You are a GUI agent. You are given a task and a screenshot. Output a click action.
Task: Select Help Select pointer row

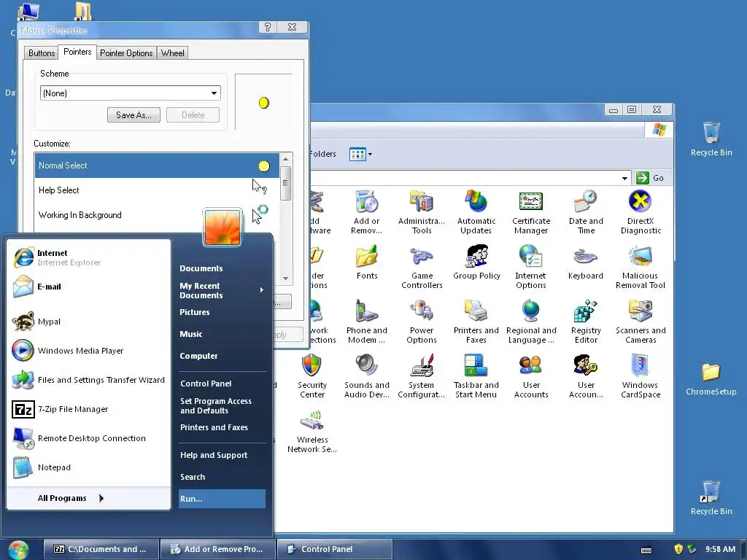coord(157,190)
